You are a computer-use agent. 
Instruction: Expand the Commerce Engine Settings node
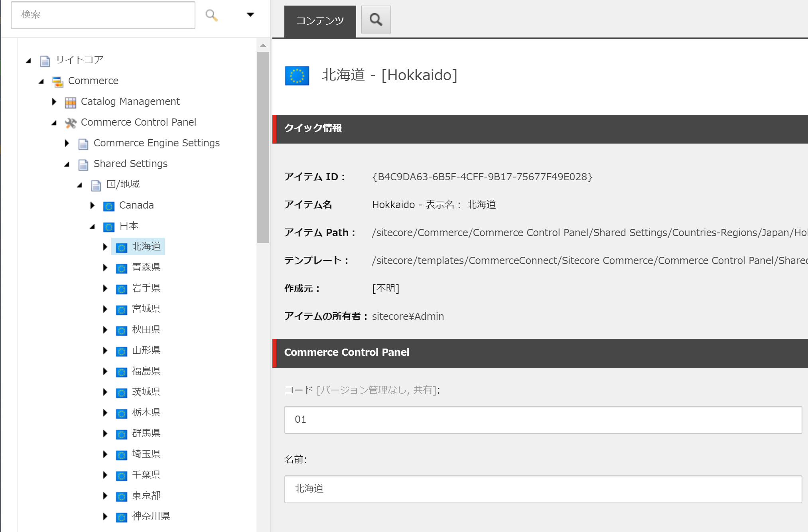68,142
